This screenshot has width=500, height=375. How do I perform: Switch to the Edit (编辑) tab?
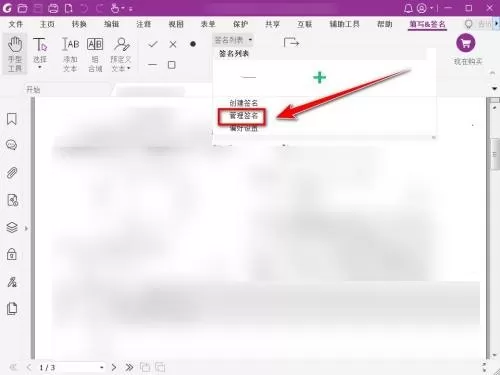(111, 24)
